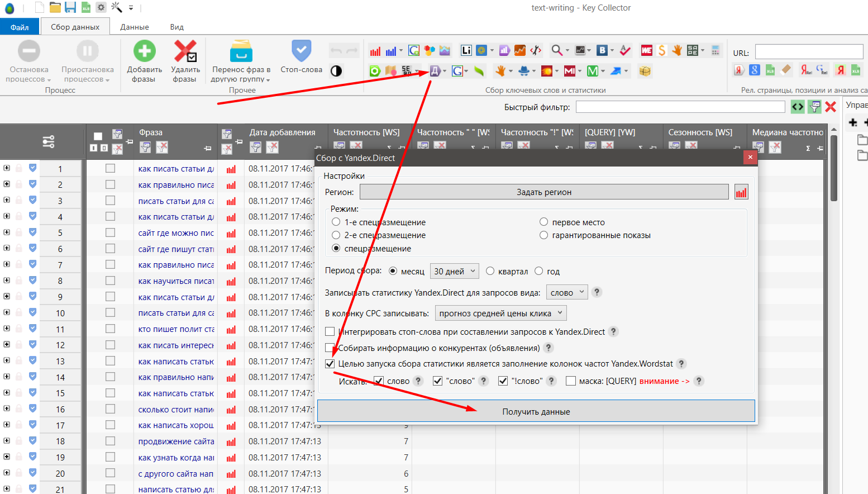The height and width of the screenshot is (494, 868).
Task: Select the квартал period radio button
Action: [x=490, y=271]
